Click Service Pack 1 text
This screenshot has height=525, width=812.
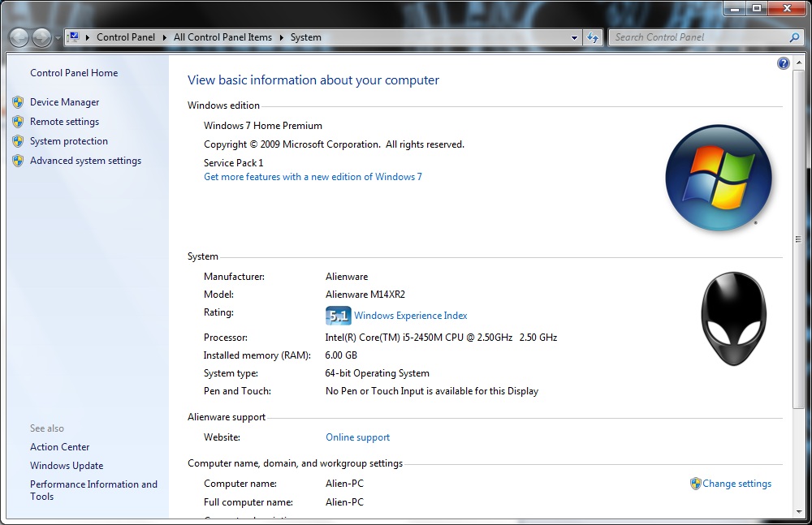[x=234, y=162]
